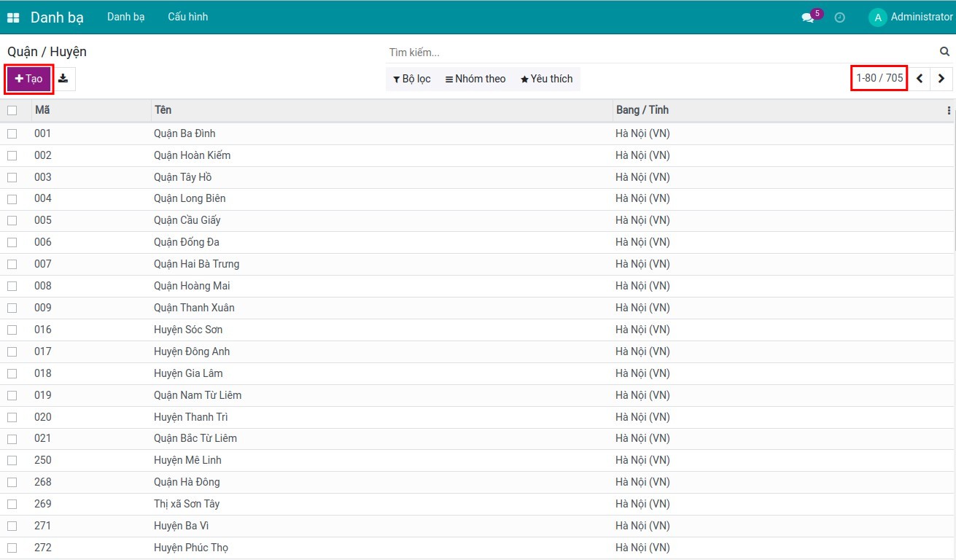This screenshot has height=560, width=956.
Task: Expand the Yêu thích favorites dropdown
Action: pyautogui.click(x=546, y=79)
